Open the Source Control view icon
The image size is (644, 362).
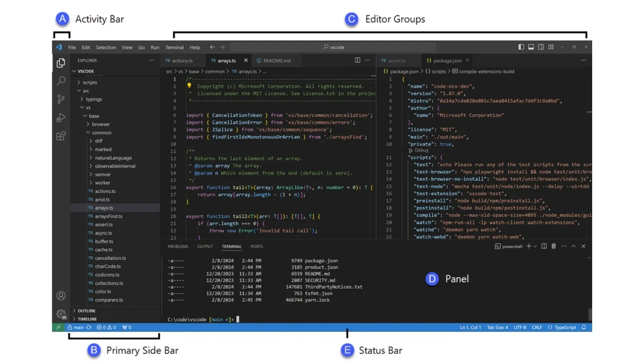tap(61, 99)
